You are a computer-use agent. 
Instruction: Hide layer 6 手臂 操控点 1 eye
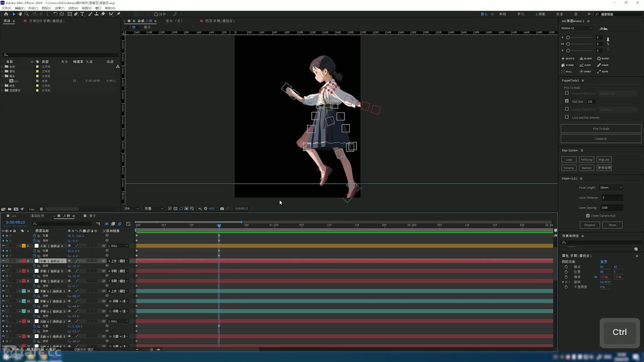[x=3, y=261]
